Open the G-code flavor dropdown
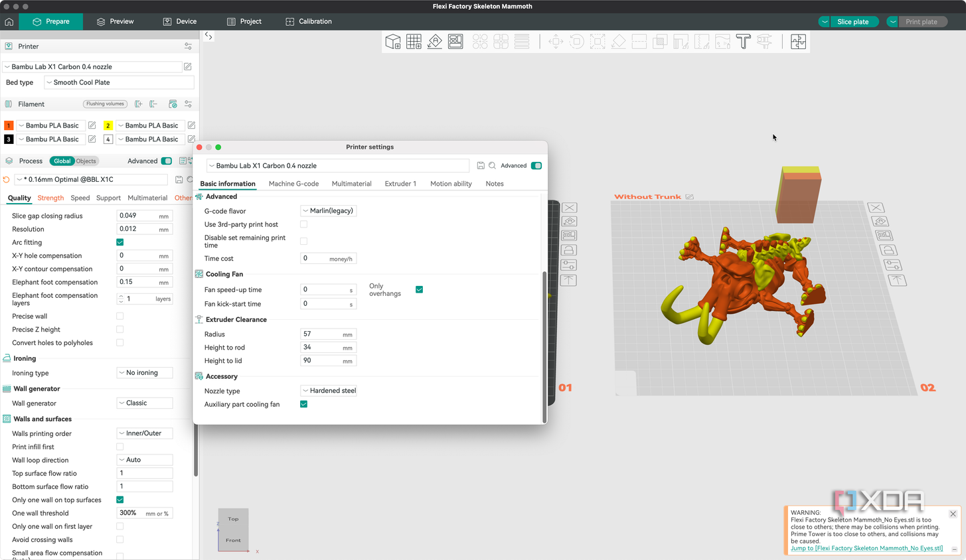Viewport: 966px width, 560px height. (x=329, y=211)
